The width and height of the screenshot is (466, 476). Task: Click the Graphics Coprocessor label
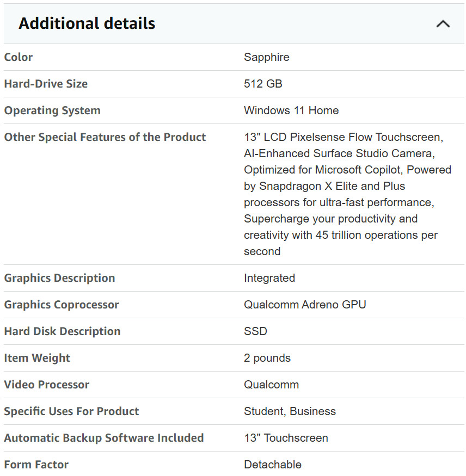[62, 305]
